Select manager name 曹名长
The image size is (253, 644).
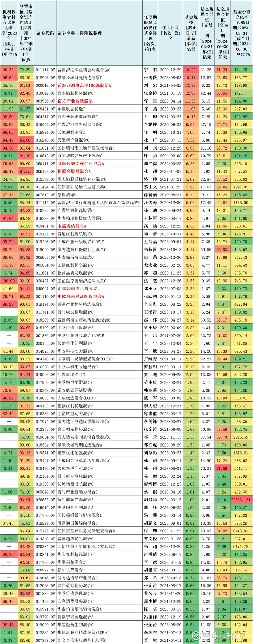click(151, 593)
